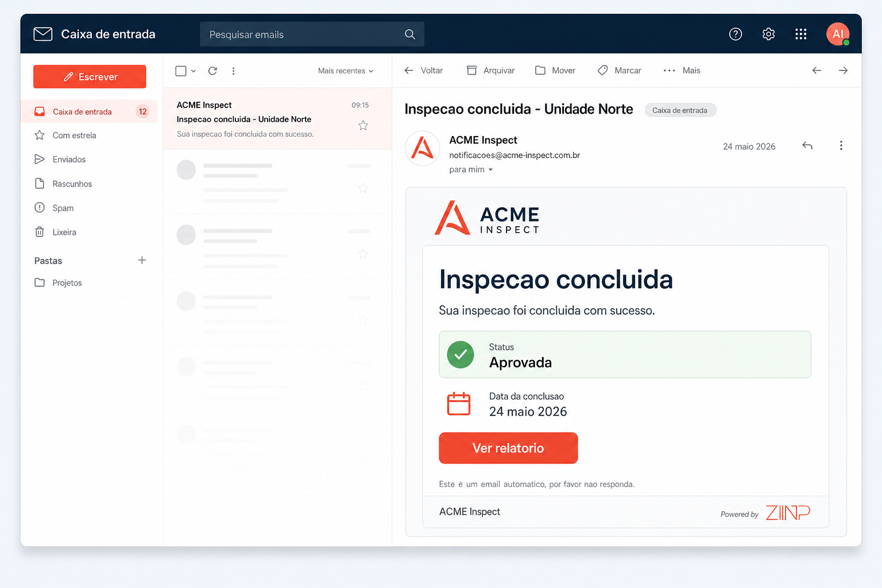Click the ACME Inspect banner logo
The image size is (882, 588).
(x=487, y=218)
